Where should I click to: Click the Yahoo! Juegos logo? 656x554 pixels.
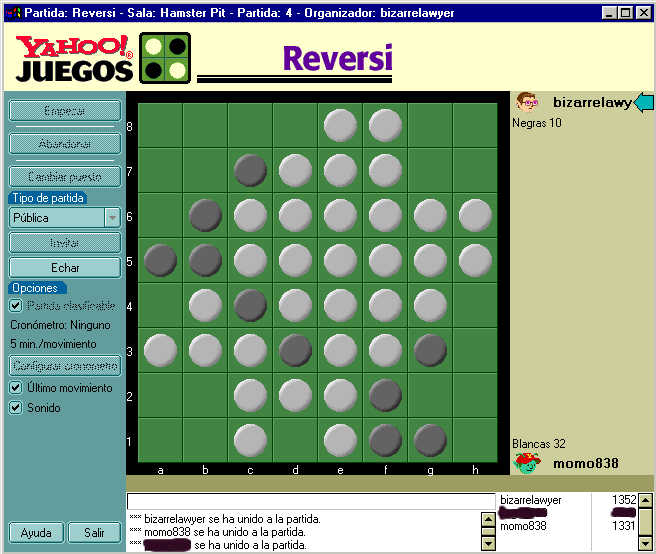[74, 58]
